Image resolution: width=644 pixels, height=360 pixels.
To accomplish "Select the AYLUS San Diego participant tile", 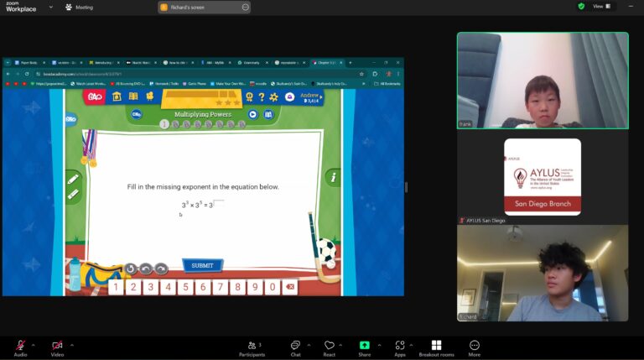I will (543, 177).
